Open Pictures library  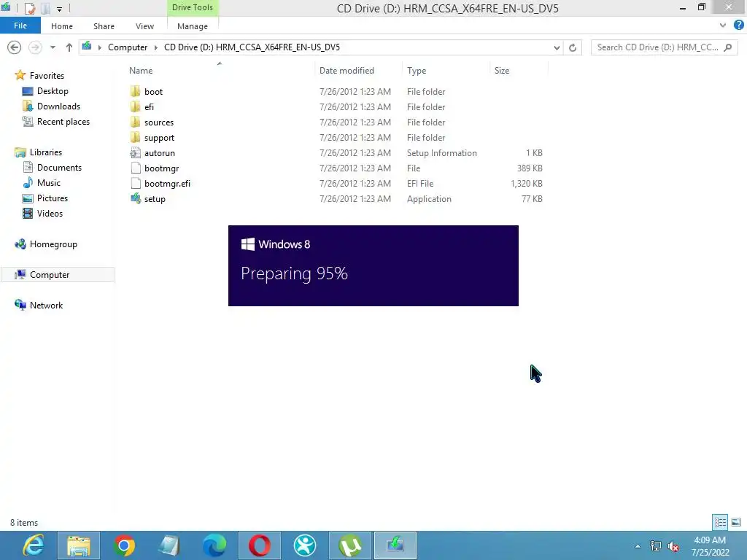click(53, 198)
